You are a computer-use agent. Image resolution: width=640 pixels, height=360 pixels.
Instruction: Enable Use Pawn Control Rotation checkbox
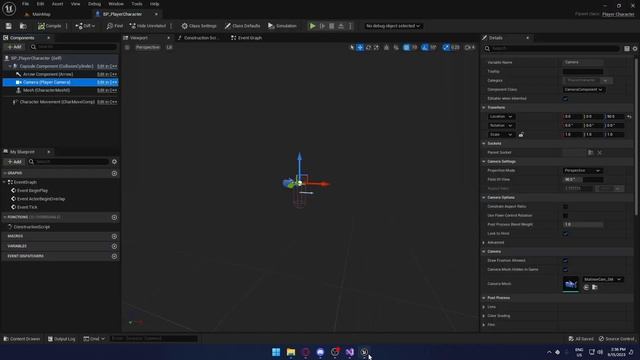tap(565, 216)
